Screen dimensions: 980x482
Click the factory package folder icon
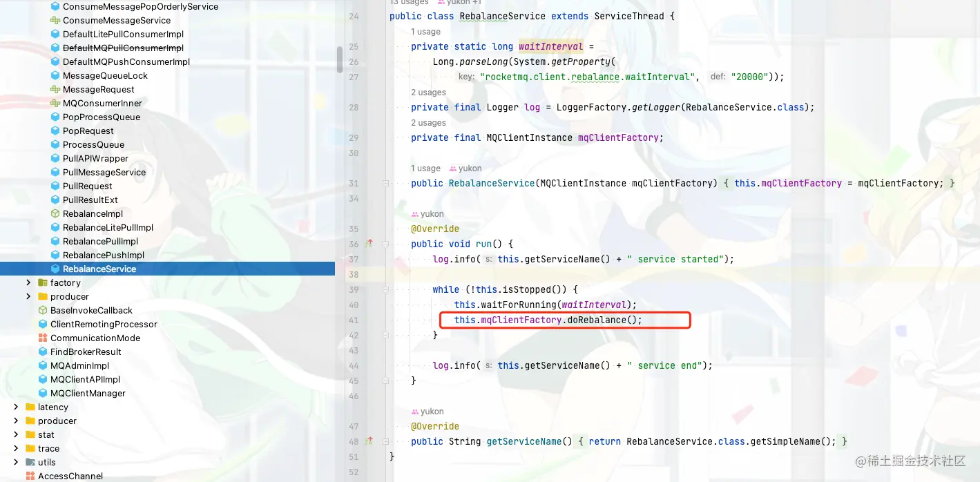pos(43,282)
